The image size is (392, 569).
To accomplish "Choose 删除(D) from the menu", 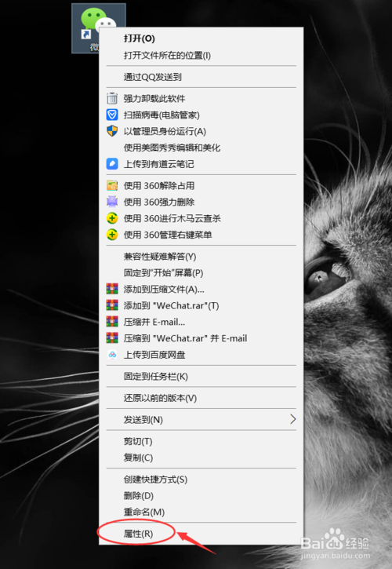I will [201, 496].
